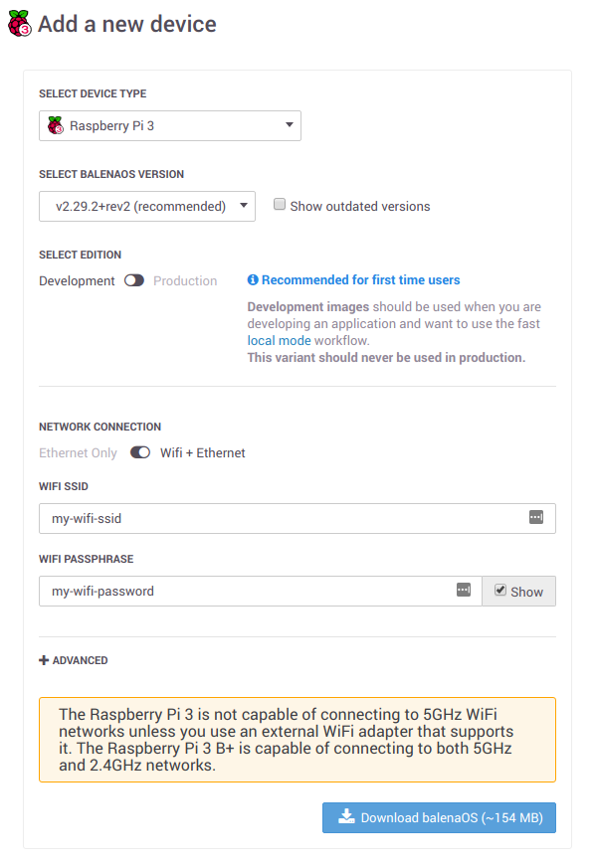Select the Production edition label
The width and height of the screenshot is (595, 868).
click(x=185, y=280)
